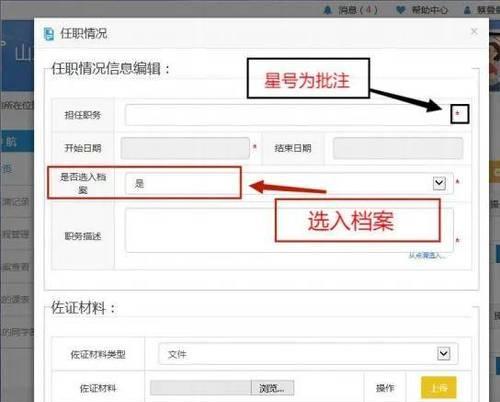Click the user account icon in header
500x402 pixels.
click(467, 11)
